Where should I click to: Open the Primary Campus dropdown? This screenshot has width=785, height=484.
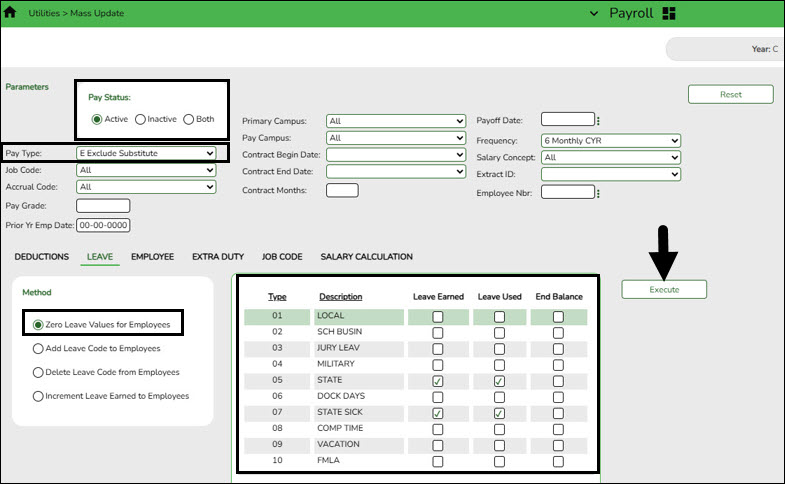396,121
